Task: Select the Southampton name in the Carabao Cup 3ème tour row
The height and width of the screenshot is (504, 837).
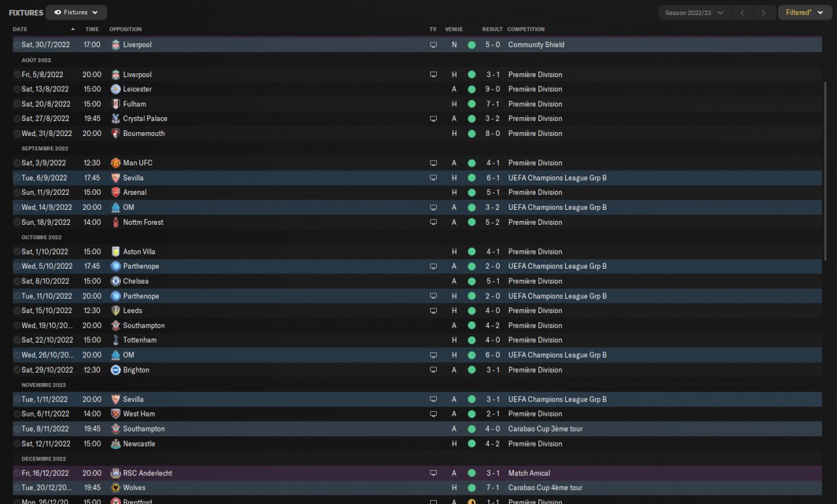Action: point(144,429)
